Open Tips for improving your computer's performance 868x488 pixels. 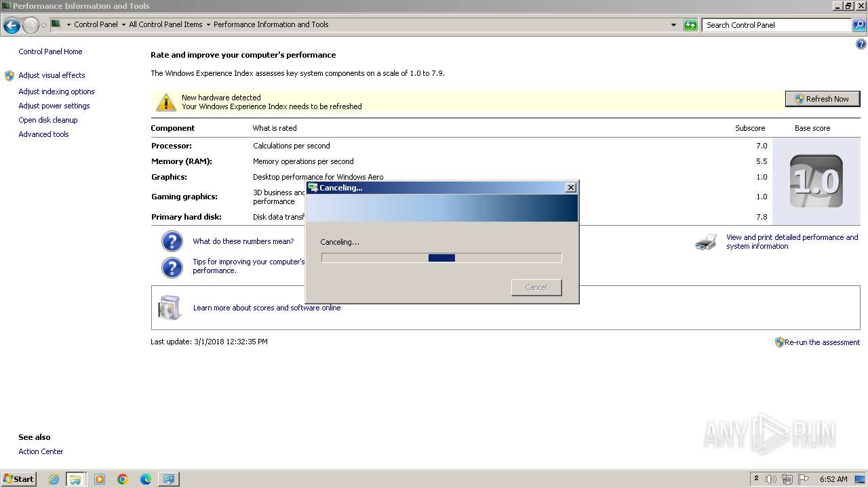pyautogui.click(x=248, y=266)
